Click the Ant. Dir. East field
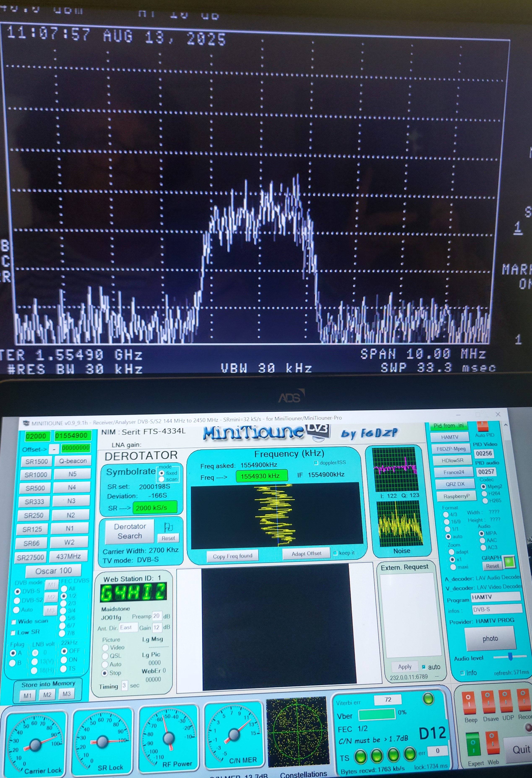The height and width of the screenshot is (778, 532). (x=128, y=627)
